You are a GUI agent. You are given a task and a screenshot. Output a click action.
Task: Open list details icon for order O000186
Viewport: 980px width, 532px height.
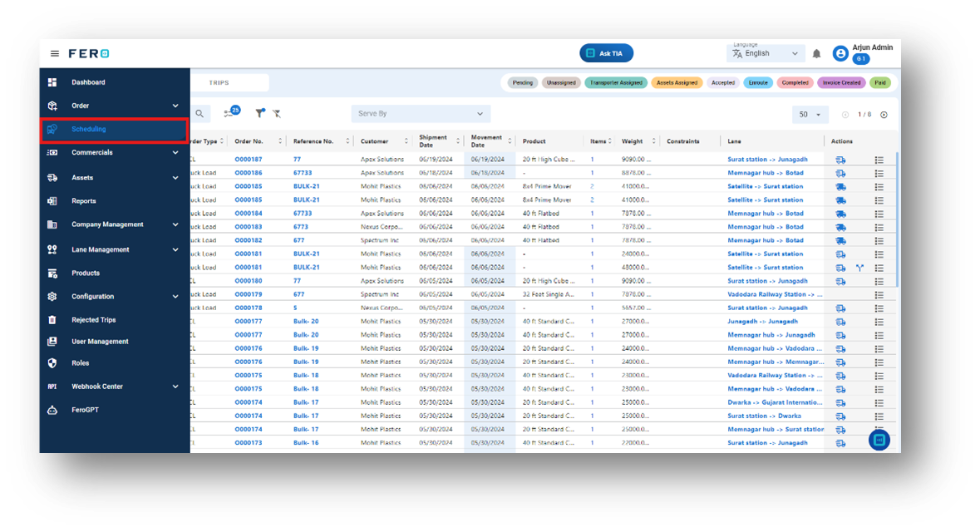tap(879, 173)
